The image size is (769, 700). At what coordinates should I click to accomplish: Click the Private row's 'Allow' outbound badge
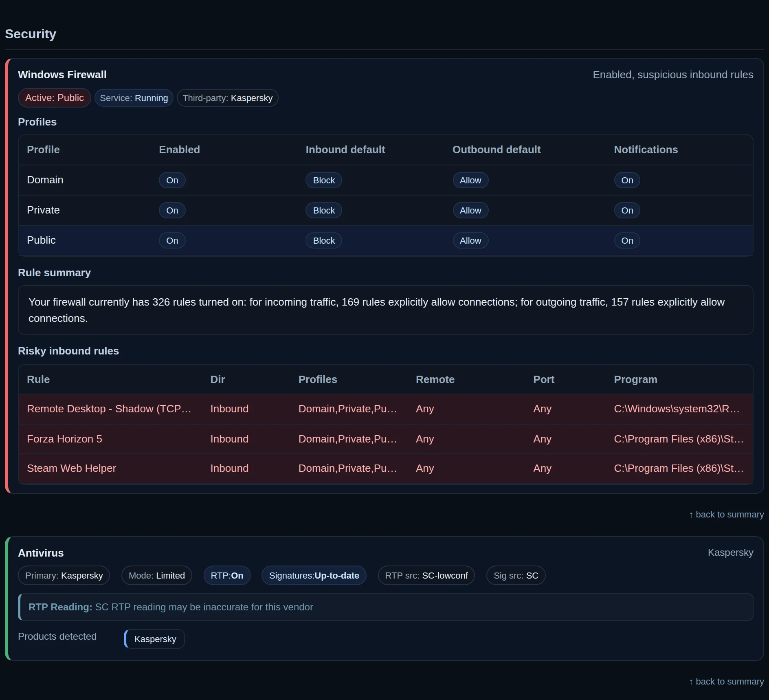click(x=470, y=210)
